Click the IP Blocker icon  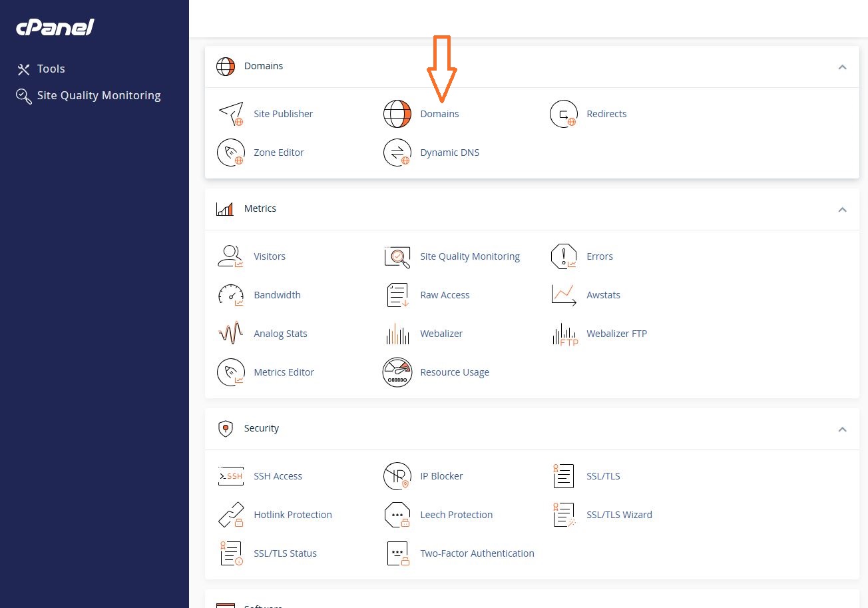coord(397,476)
